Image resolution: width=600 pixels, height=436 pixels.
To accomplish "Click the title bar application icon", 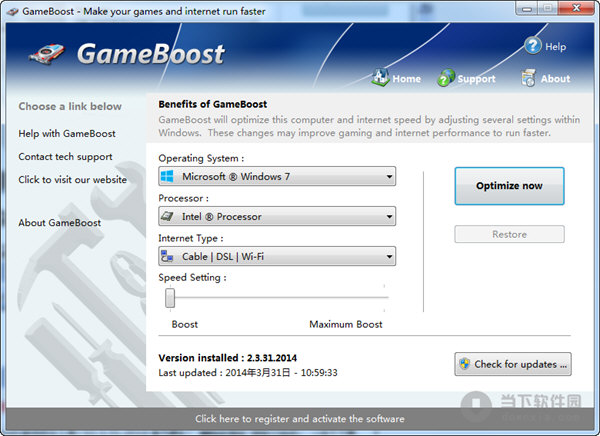I will (x=12, y=11).
